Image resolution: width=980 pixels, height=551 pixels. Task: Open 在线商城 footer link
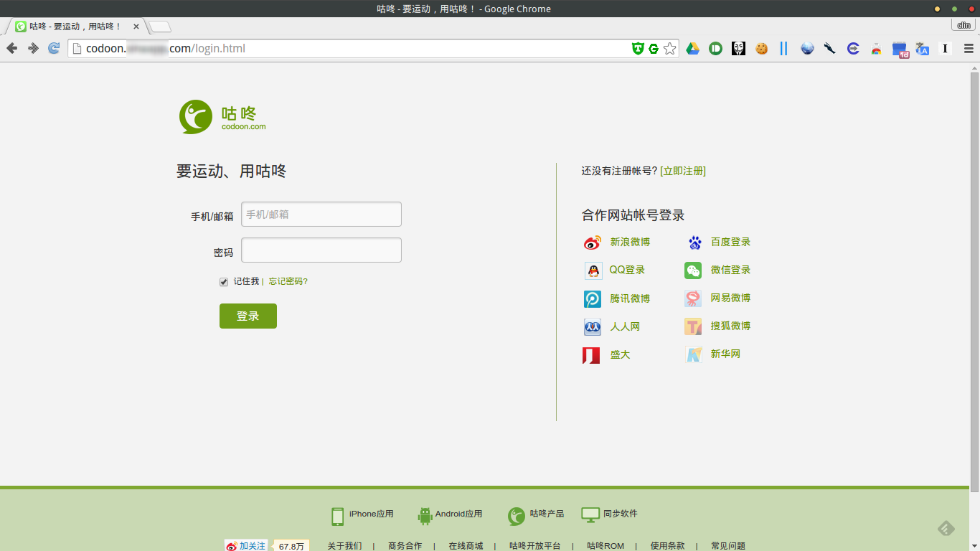466,546
